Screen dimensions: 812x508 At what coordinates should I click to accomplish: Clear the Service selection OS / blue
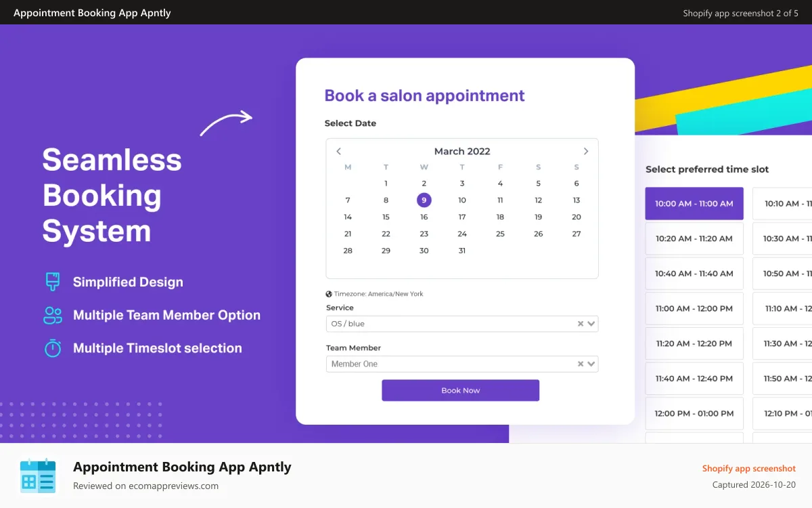pyautogui.click(x=580, y=324)
